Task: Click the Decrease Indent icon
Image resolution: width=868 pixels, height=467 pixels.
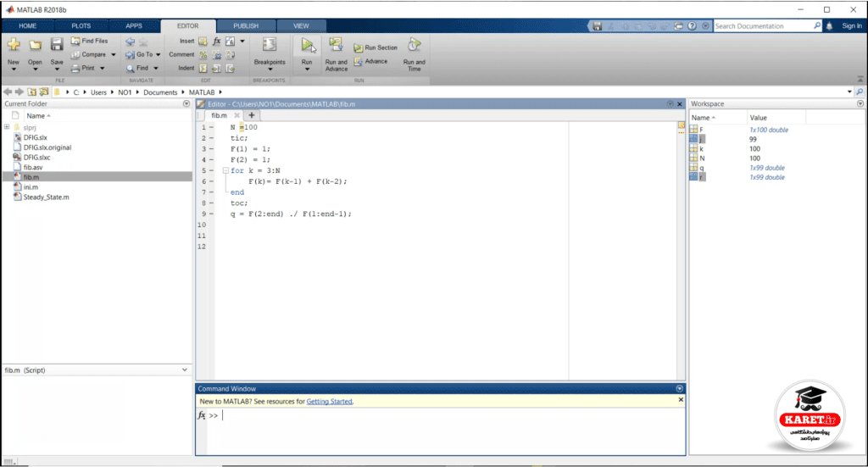Action: [230, 68]
